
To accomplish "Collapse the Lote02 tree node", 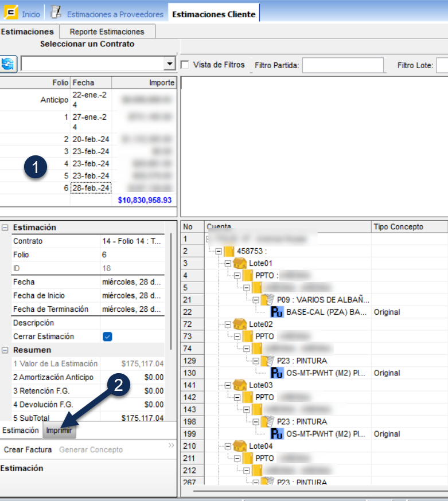I will [228, 324].
